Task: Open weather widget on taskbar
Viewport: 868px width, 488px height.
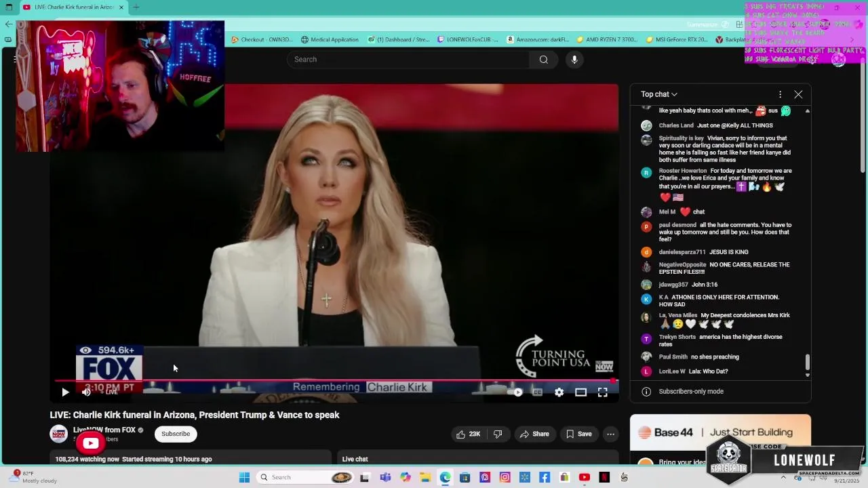Action: pyautogui.click(x=34, y=477)
